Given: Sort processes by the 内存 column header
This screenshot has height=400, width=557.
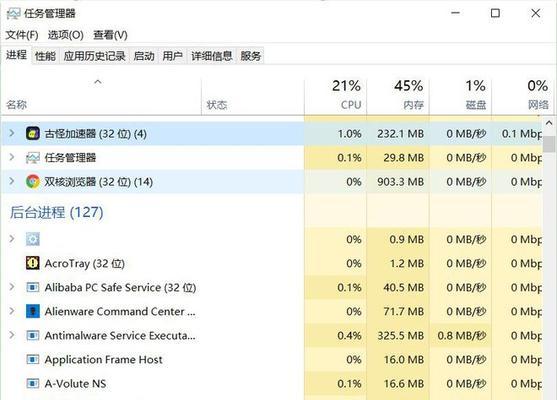Looking at the screenshot, I should point(398,95).
